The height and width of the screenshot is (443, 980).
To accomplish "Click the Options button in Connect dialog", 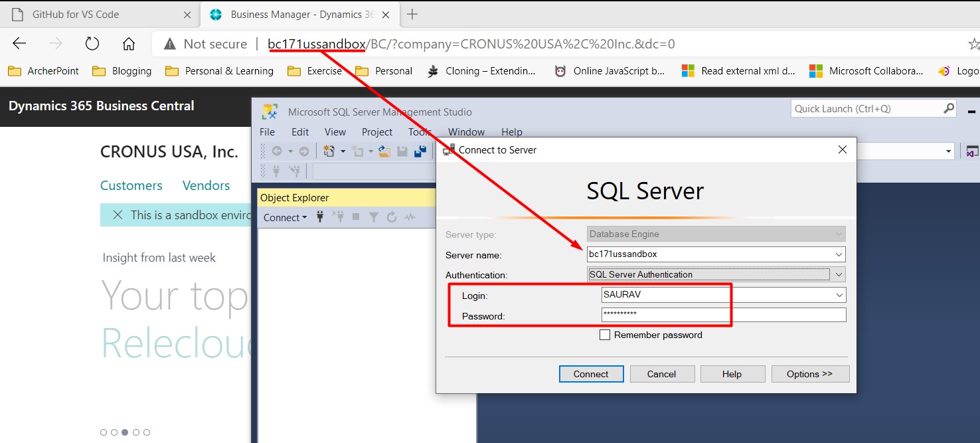I will coord(810,373).
